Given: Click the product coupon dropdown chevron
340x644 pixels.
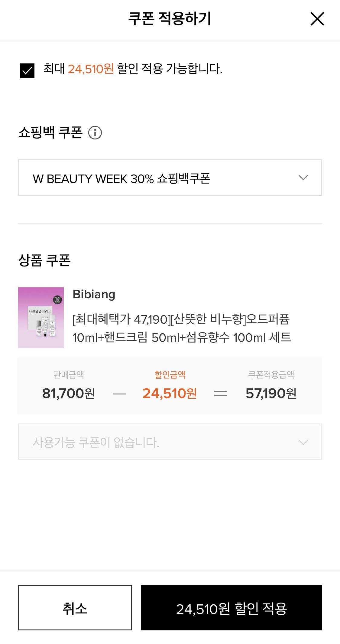Looking at the screenshot, I should (303, 442).
